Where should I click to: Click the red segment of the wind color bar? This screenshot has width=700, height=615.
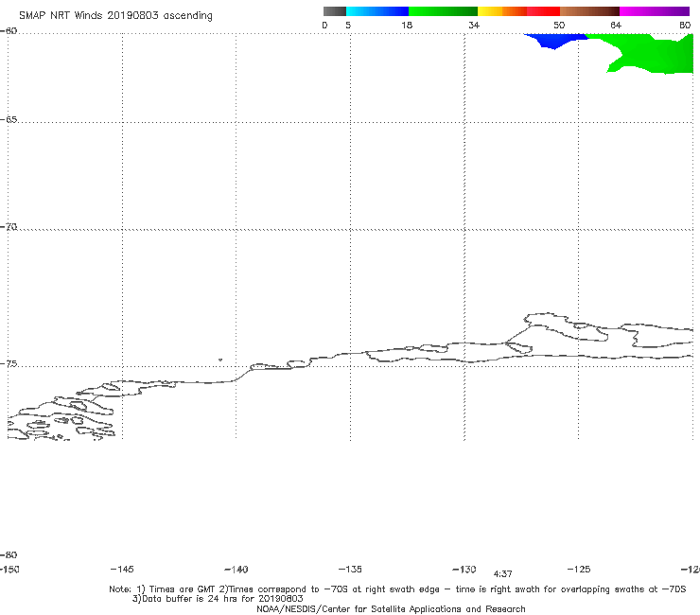[543, 11]
